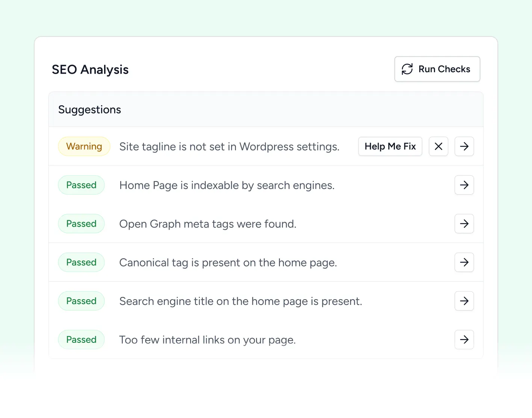This screenshot has height=418, width=532.
Task: Click the refresh icon in Run Checks button
Action: (407, 69)
